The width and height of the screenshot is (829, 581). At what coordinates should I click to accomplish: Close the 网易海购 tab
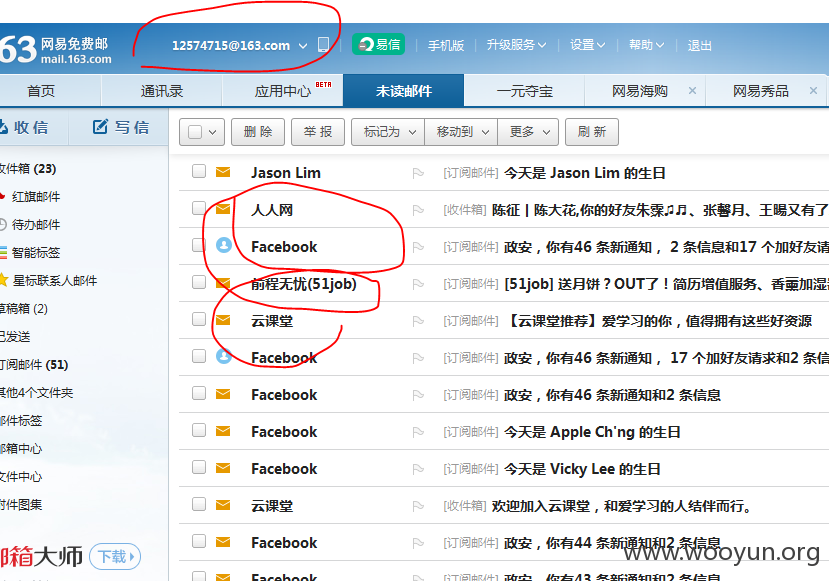(692, 91)
